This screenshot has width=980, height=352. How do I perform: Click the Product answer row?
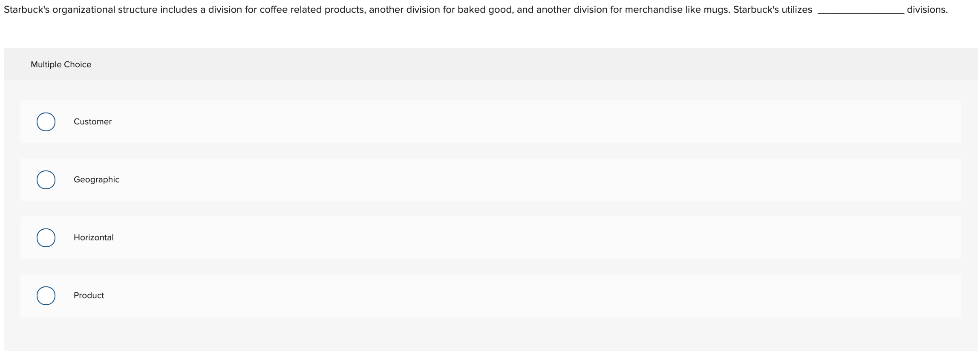pos(298,295)
